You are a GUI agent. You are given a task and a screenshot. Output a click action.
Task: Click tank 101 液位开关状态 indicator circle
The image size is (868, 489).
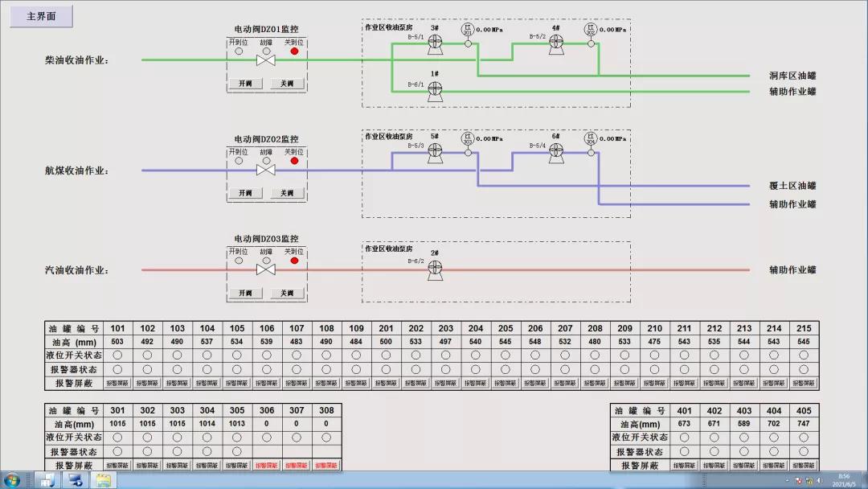tap(117, 355)
